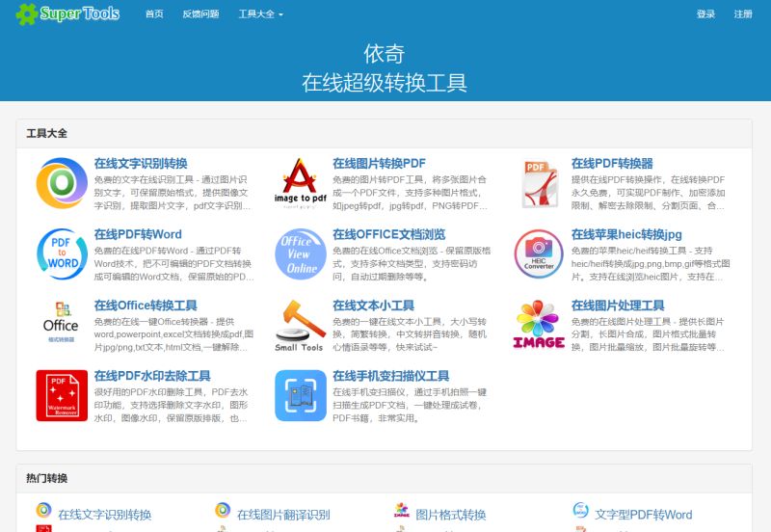Click the 工具大全 panel heading
The width and height of the screenshot is (771, 532).
click(46, 133)
